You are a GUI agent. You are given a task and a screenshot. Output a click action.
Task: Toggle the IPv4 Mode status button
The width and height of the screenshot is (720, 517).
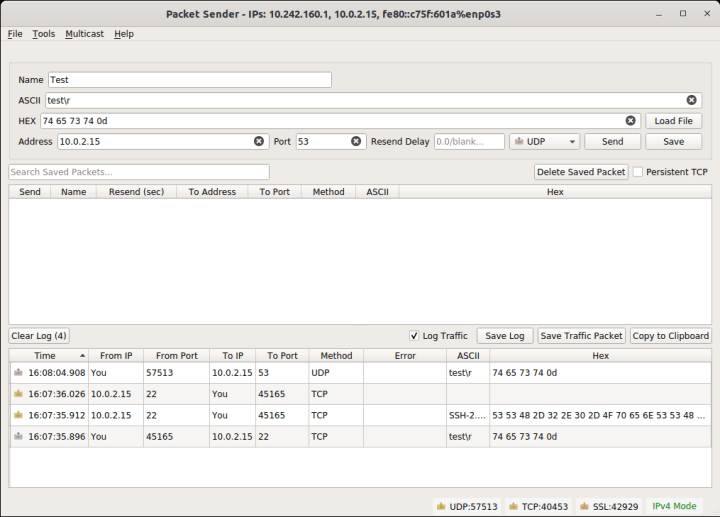click(674, 506)
